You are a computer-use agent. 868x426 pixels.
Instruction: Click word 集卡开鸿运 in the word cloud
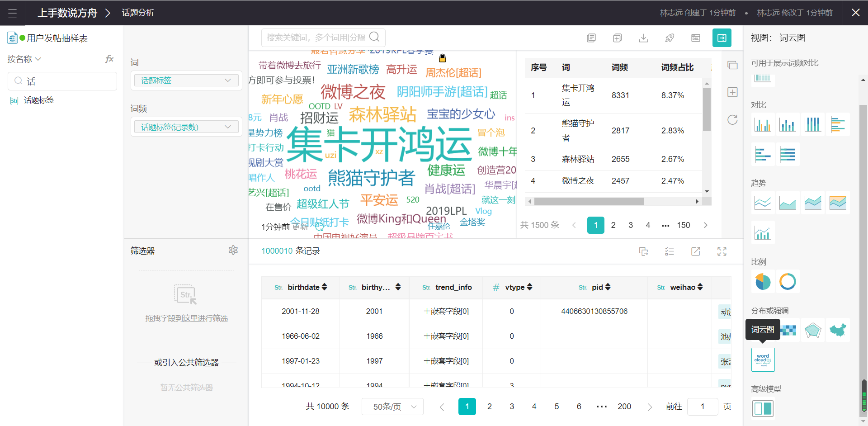[379, 144]
